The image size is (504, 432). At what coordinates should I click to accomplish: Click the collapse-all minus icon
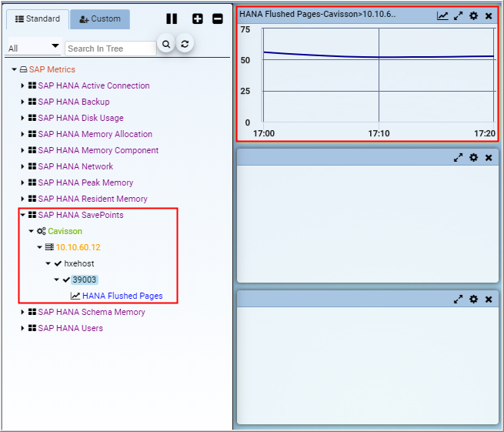click(x=218, y=18)
